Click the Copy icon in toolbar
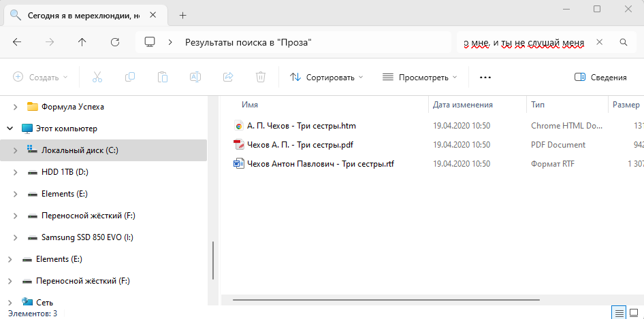The width and height of the screenshot is (644, 319). click(x=130, y=77)
